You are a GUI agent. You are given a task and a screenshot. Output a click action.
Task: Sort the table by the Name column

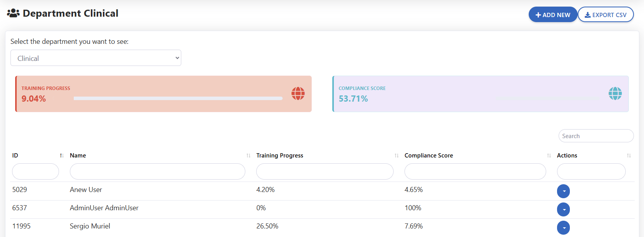click(x=248, y=156)
